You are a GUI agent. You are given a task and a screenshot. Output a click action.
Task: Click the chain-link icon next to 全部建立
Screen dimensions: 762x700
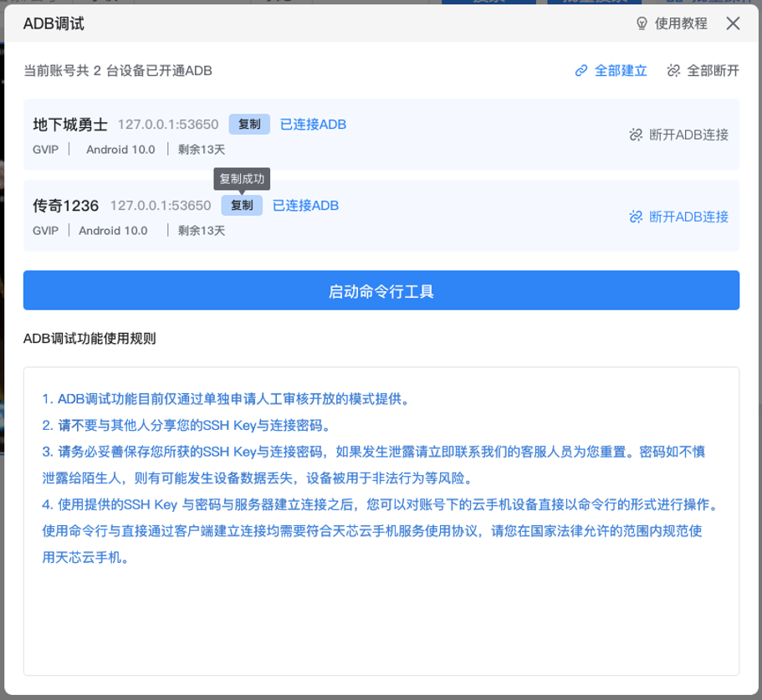(x=581, y=71)
